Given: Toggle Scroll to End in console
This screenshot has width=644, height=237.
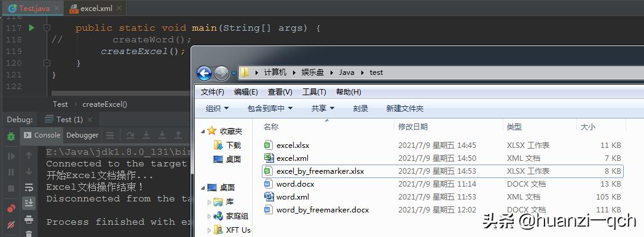Looking at the screenshot, I should pyautogui.click(x=29, y=203).
